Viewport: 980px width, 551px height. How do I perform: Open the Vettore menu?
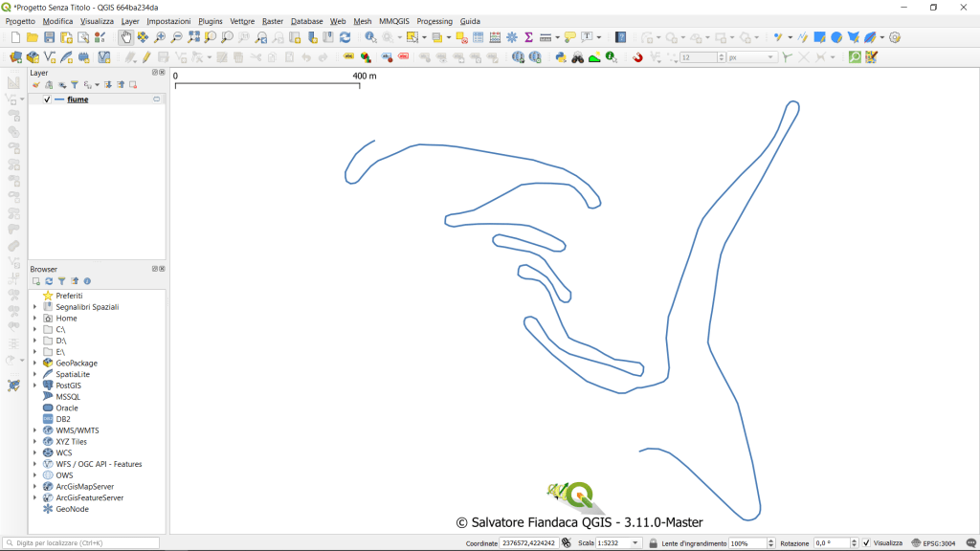242,21
